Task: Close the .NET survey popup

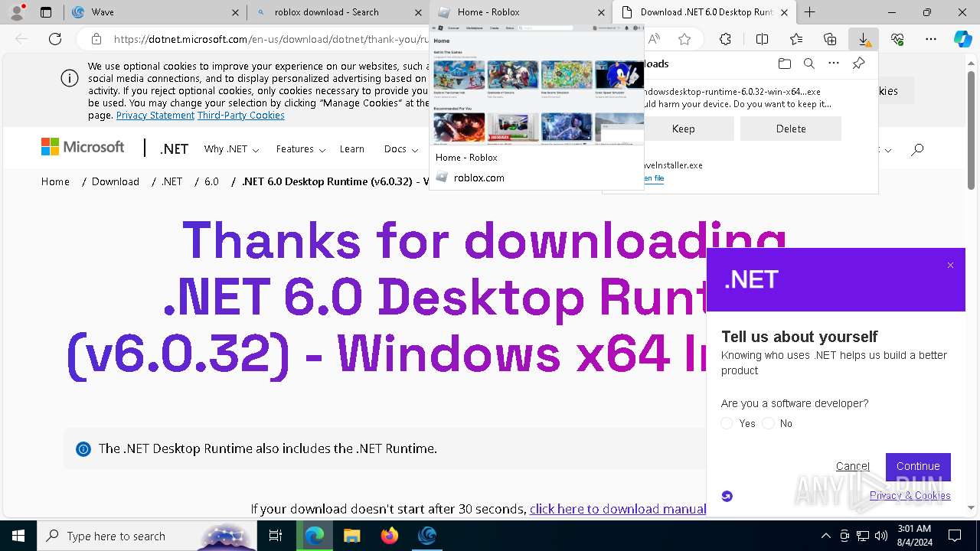Action: [950, 266]
